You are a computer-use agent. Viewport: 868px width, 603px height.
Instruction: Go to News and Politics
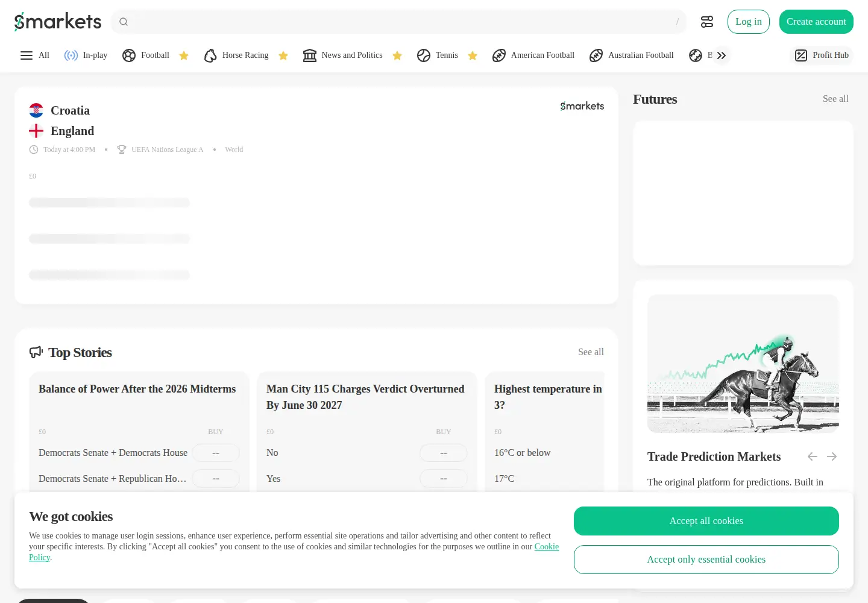[343, 55]
